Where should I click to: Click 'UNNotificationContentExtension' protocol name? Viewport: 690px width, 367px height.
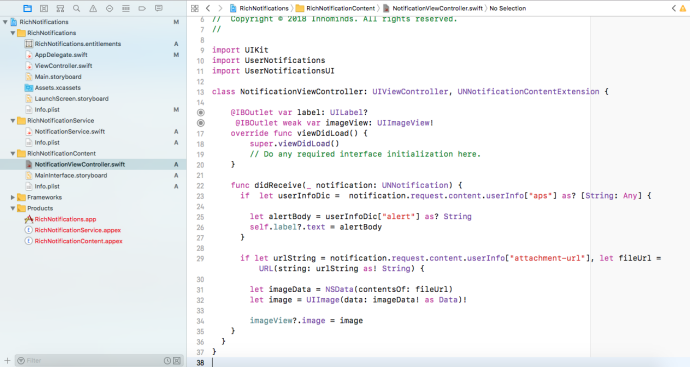pos(528,92)
